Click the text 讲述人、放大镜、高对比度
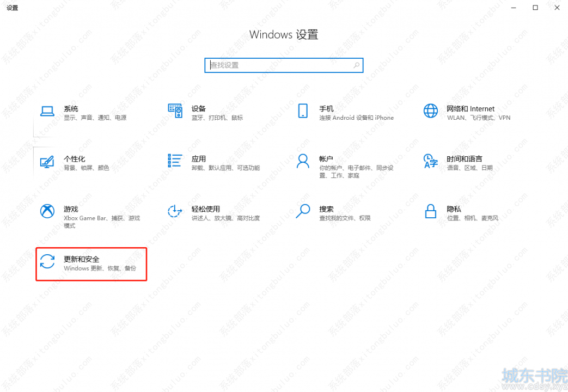 225,218
